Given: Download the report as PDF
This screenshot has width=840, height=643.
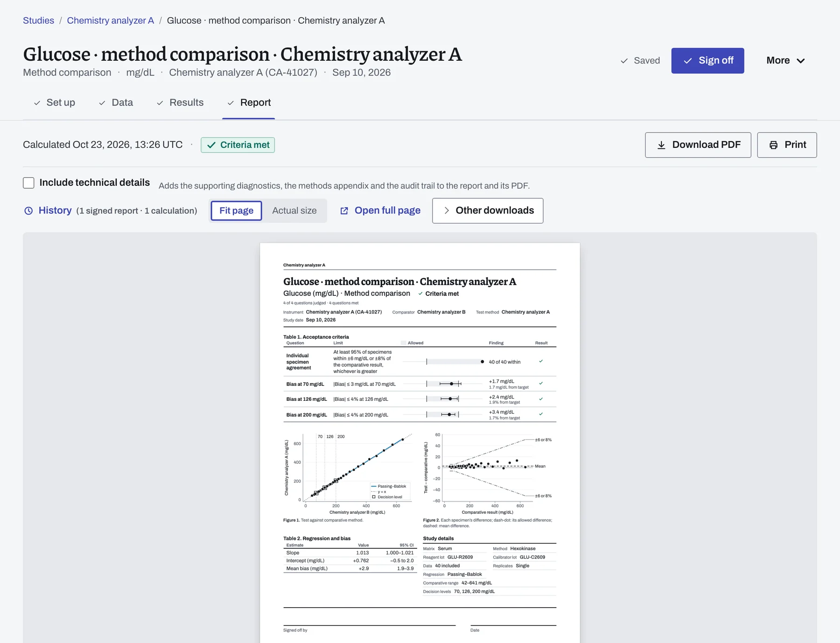Looking at the screenshot, I should (x=698, y=145).
